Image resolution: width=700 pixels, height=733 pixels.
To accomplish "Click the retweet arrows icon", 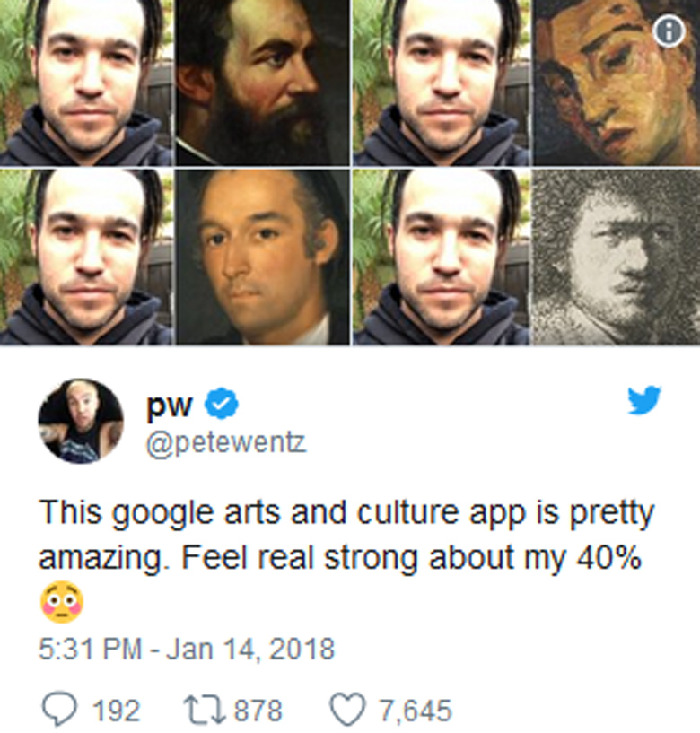I will click(204, 710).
